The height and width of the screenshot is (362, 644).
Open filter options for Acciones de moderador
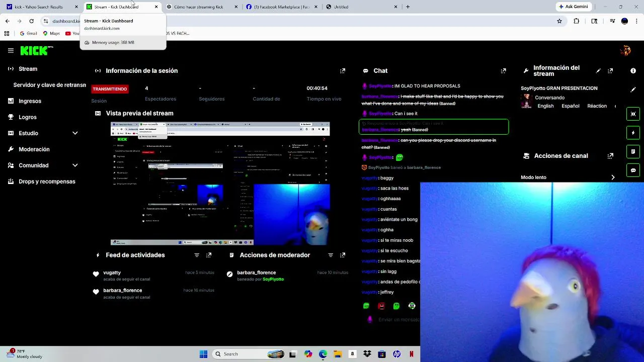pyautogui.click(x=331, y=255)
